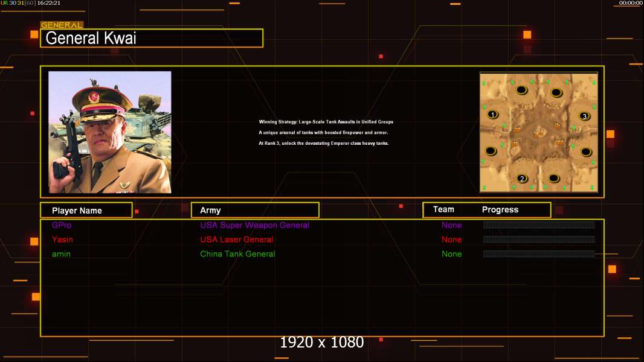Click the 16:22:21 clock readout
Image resolution: width=644 pixels, height=362 pixels.
tap(49, 3)
